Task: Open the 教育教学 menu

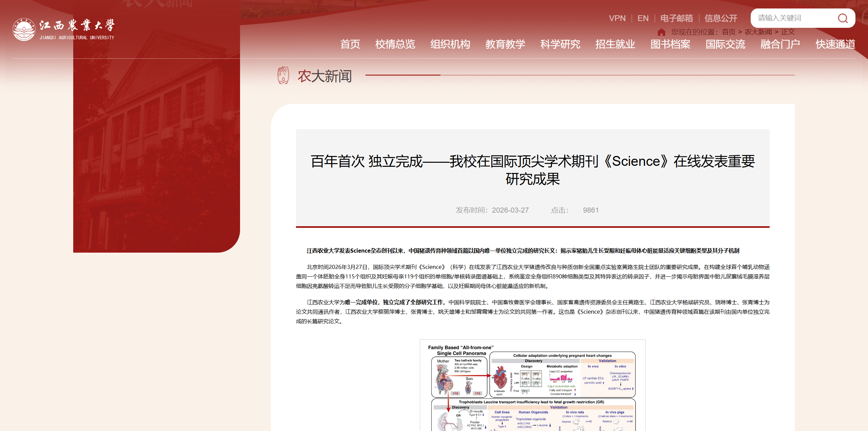Action: point(505,44)
